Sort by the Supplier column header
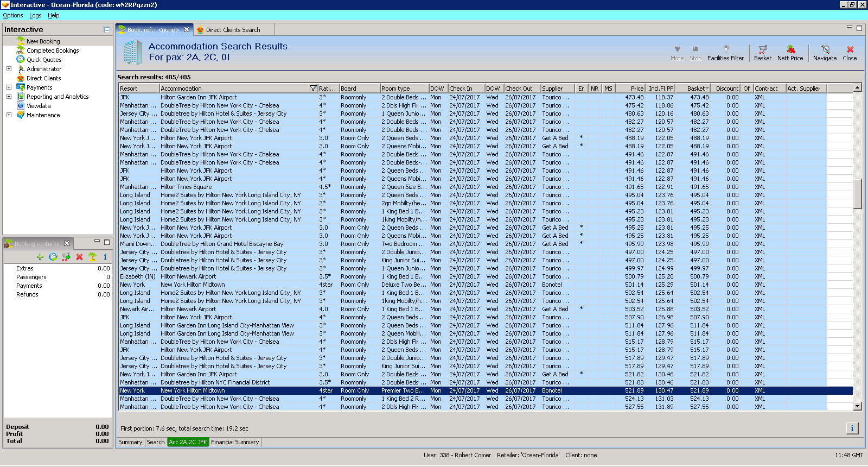The width and height of the screenshot is (868, 467). pos(558,88)
